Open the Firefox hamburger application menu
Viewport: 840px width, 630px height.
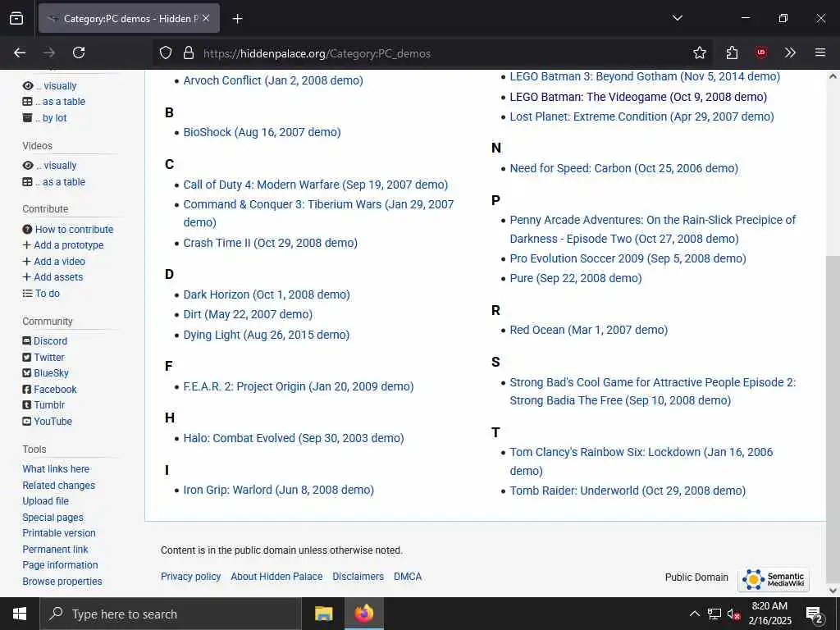[x=820, y=52]
